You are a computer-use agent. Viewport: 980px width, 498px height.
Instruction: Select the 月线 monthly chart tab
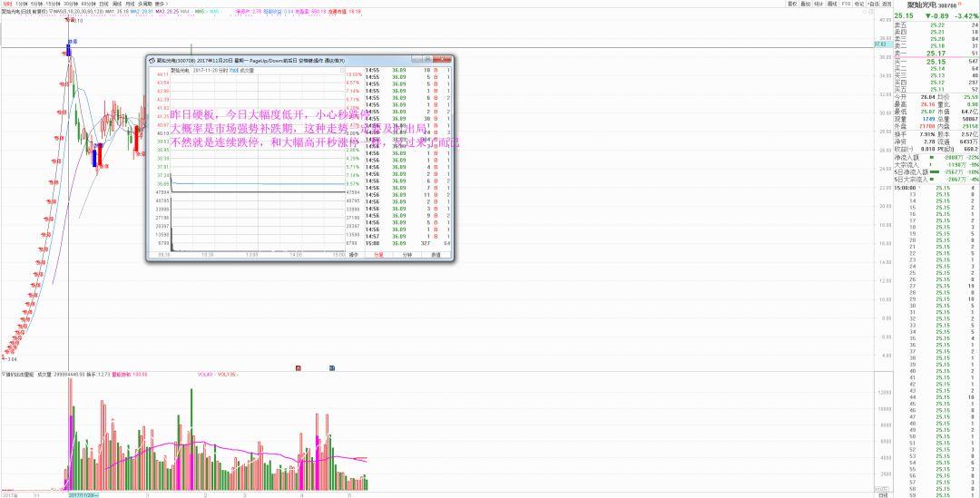pos(130,4)
